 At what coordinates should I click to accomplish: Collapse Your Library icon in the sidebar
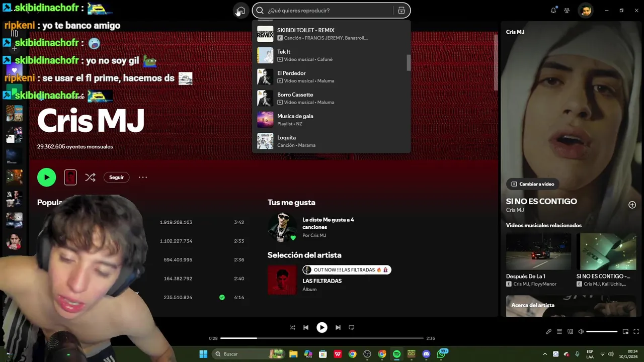point(14,33)
